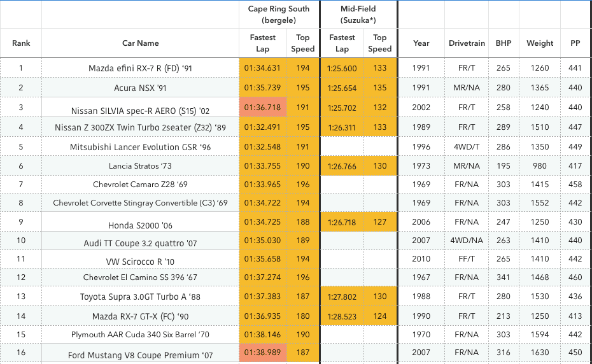The width and height of the screenshot is (592, 364).
Task: Select the BHP column header
Action: [504, 43]
